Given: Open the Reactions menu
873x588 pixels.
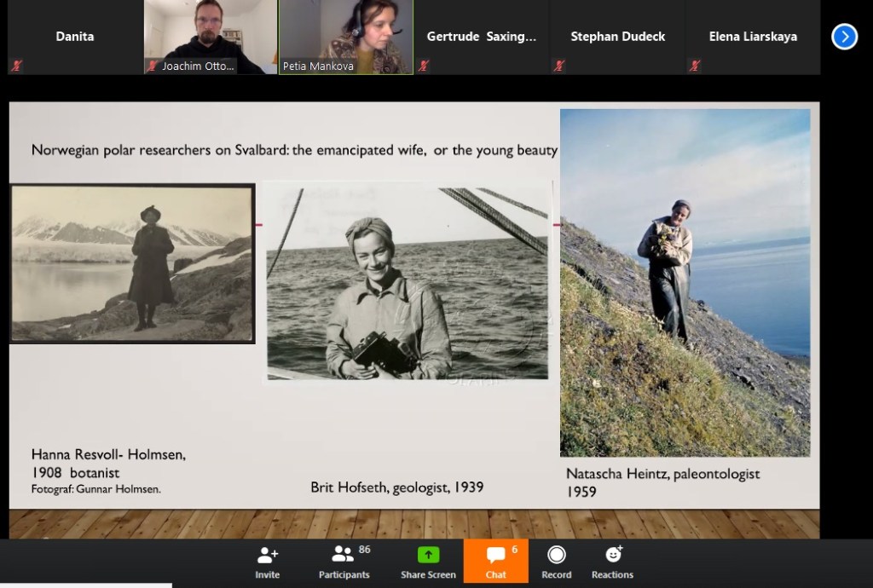Looking at the screenshot, I should [612, 562].
